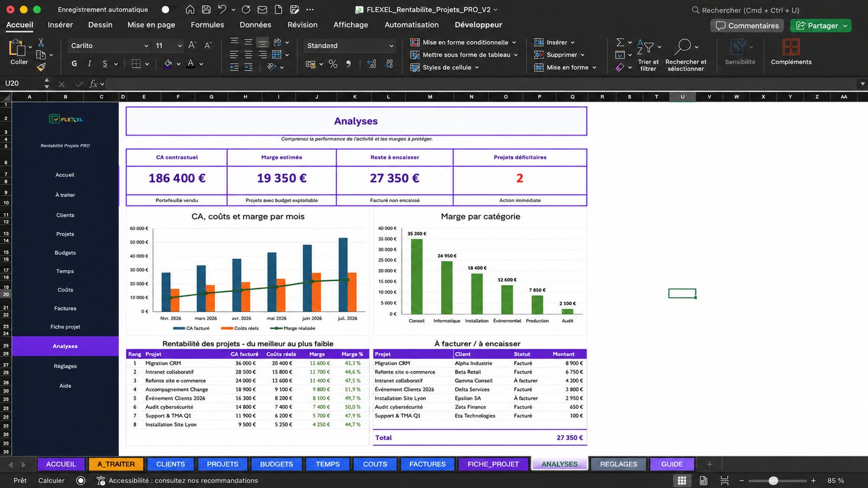
Task: Open the Mise en forme cells dropdown
Action: point(565,67)
